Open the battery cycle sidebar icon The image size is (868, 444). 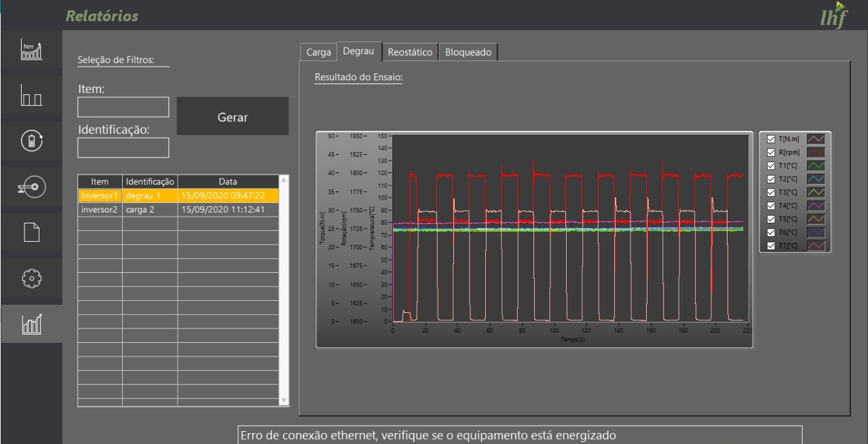32,141
